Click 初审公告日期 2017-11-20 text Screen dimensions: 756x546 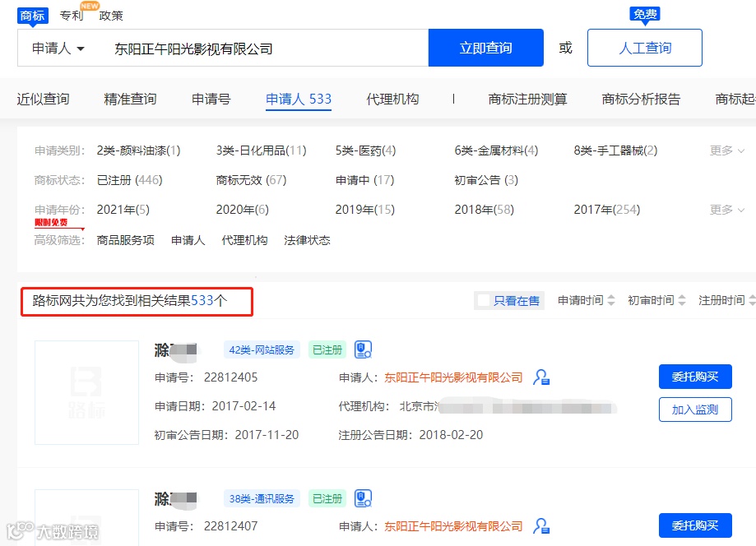pyautogui.click(x=226, y=435)
